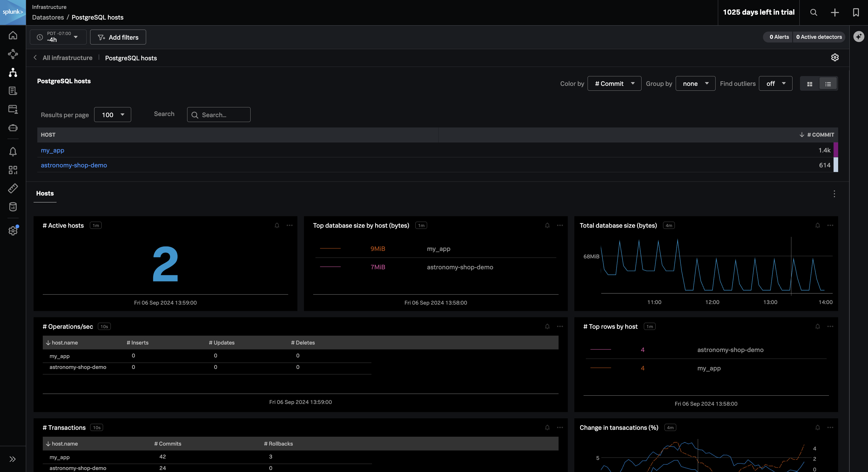Viewport: 868px width, 472px height.
Task: Click the Add filters button
Action: pyautogui.click(x=118, y=37)
